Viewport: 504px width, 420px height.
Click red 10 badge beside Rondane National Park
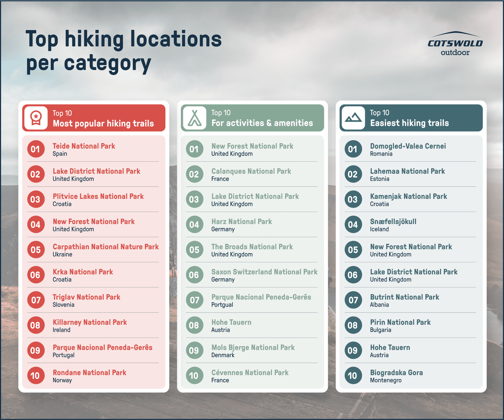tap(36, 375)
